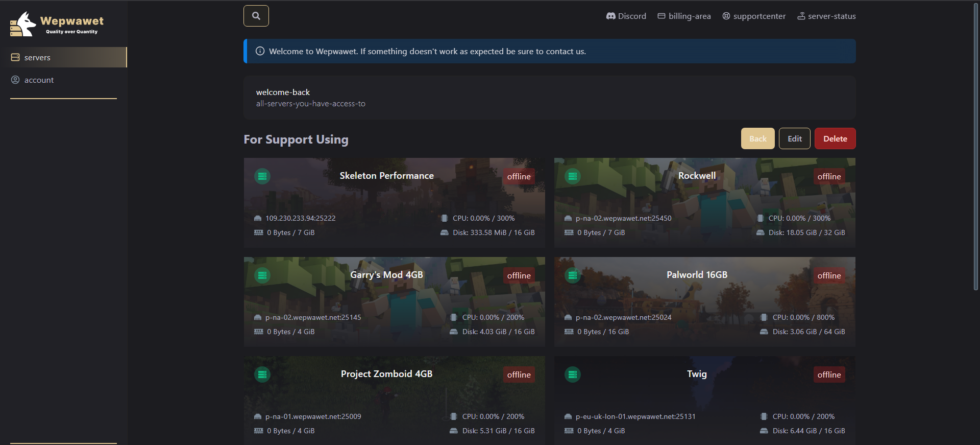Click Disk: 6.44 GiB / 16 GiB value
The height and width of the screenshot is (445, 980).
[809, 431]
